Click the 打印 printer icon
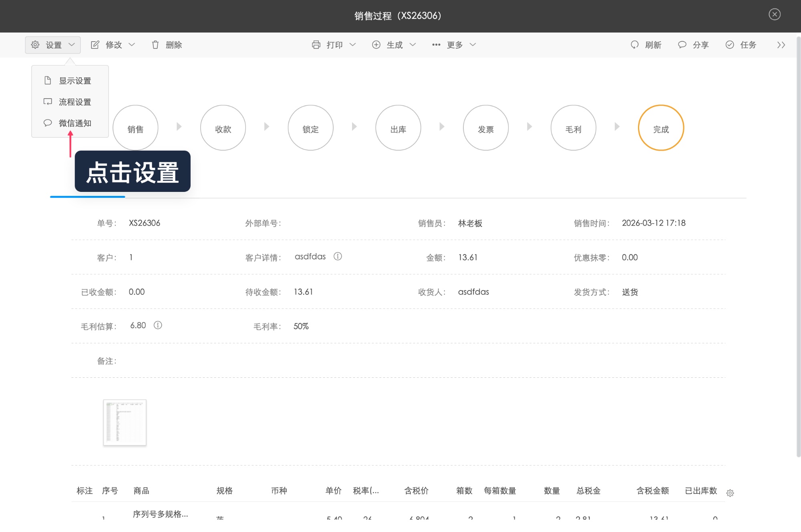Screen dimensions: 801x532 316,44
